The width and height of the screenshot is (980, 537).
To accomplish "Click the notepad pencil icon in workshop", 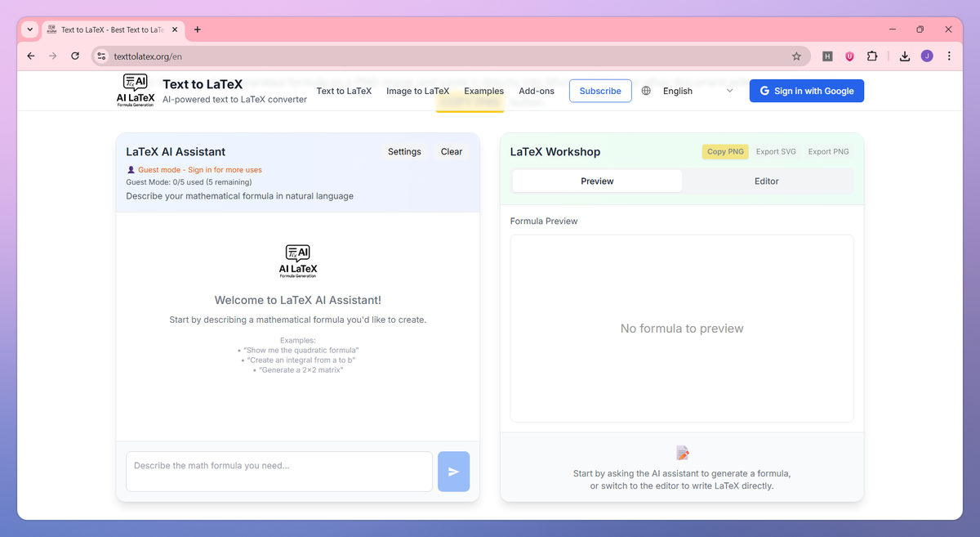I will (682, 453).
